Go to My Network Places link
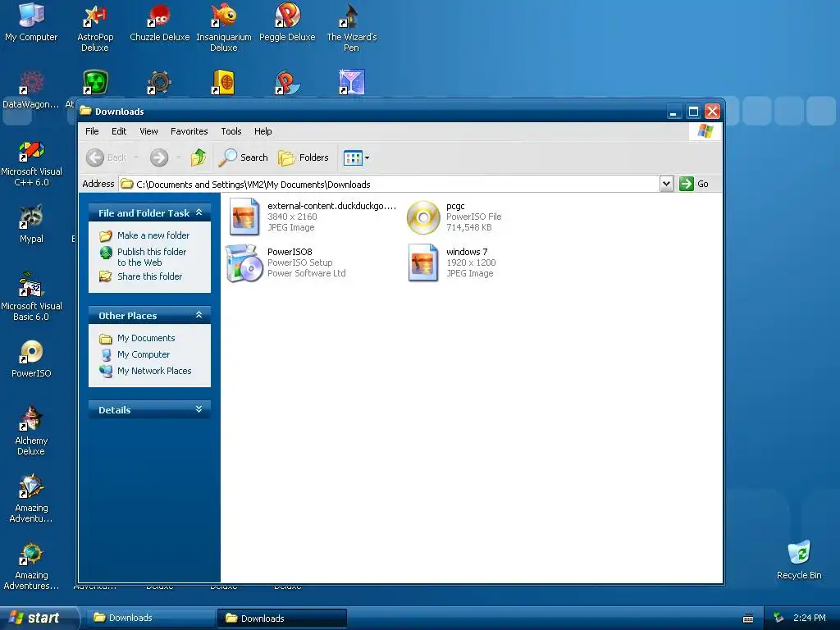840x630 pixels. click(145, 371)
